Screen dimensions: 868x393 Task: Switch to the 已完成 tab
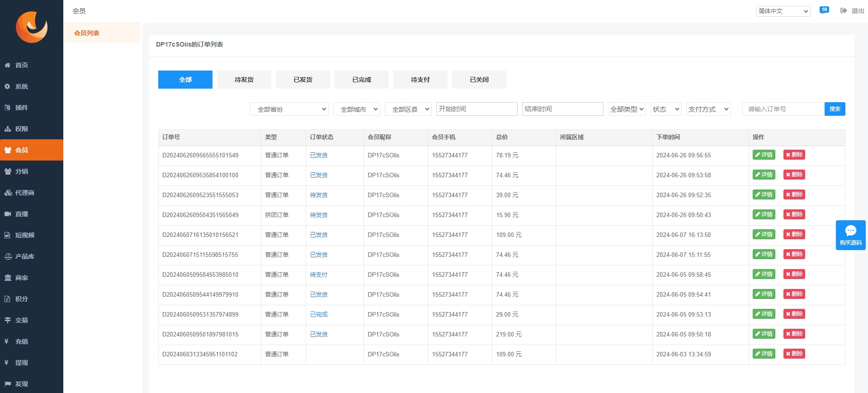click(362, 80)
